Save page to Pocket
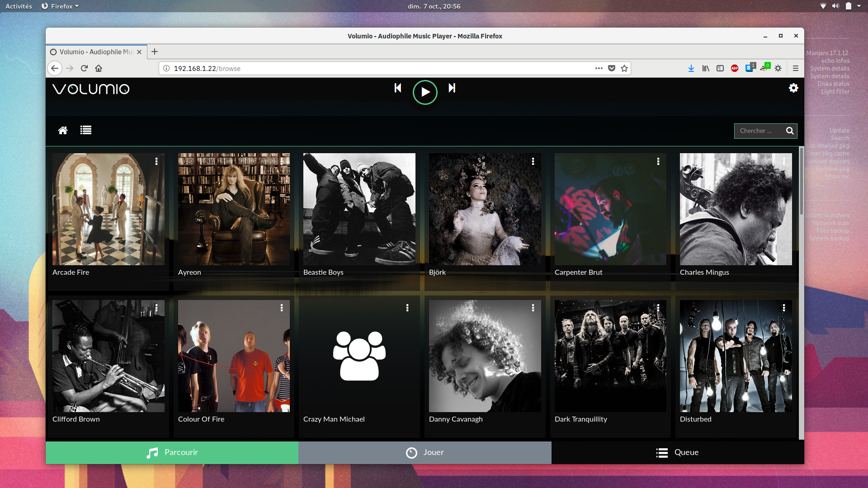This screenshot has height=488, width=868. click(612, 68)
